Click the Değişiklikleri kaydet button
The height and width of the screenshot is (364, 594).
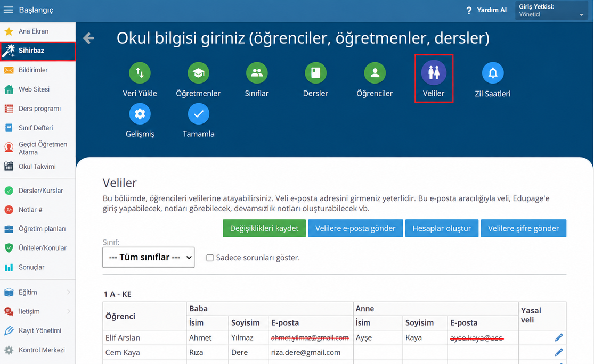[264, 228]
